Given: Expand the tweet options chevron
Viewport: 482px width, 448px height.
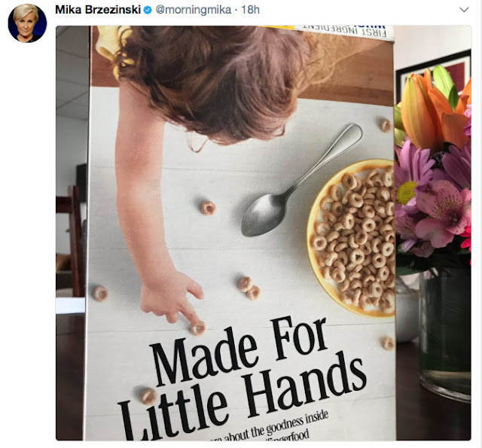Looking at the screenshot, I should pos(464,10).
